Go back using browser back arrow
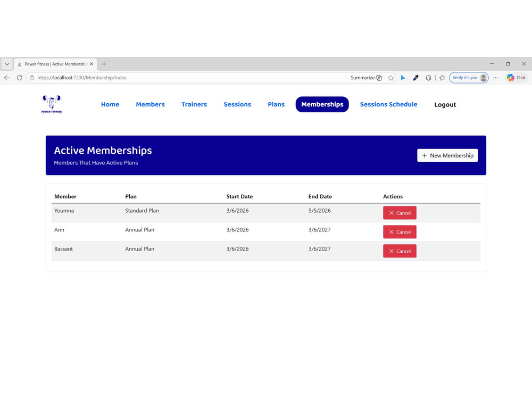 tap(7, 78)
